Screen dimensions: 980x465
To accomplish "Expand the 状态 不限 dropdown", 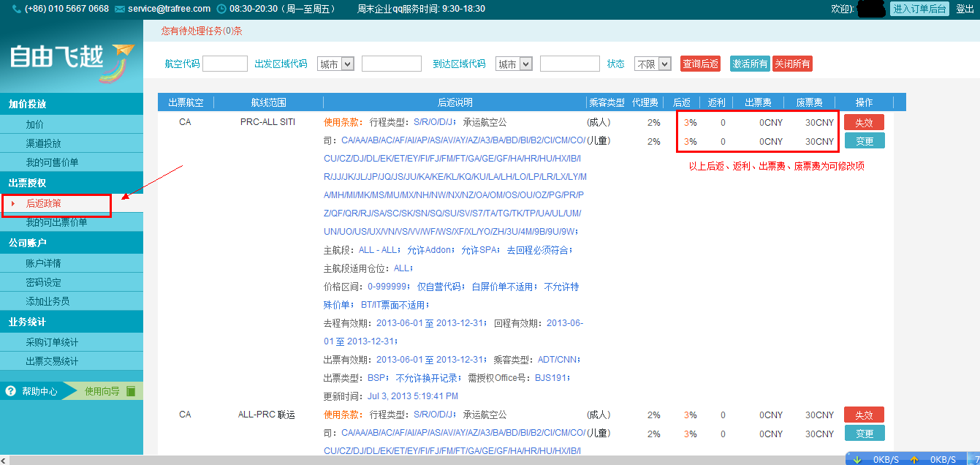I will click(x=653, y=64).
